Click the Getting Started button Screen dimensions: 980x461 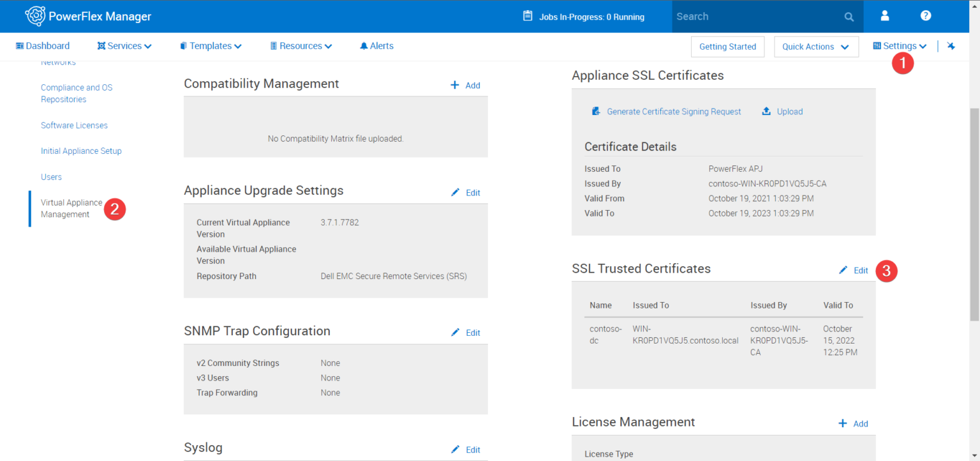point(727,46)
